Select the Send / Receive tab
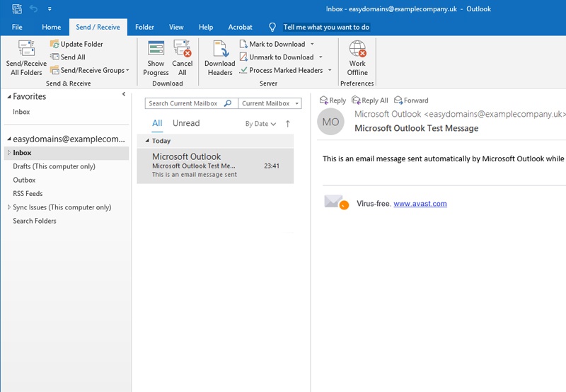 98,27
